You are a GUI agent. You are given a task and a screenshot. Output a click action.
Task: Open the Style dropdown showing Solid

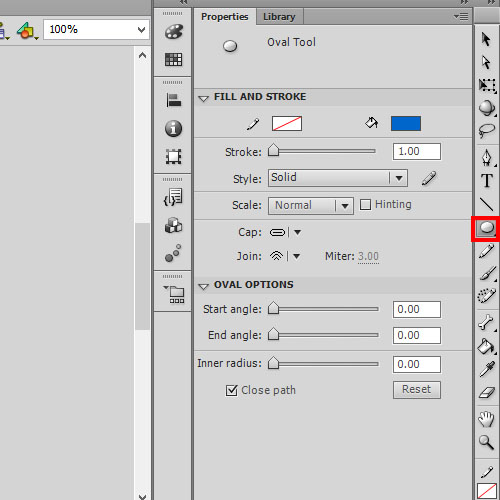pos(338,178)
